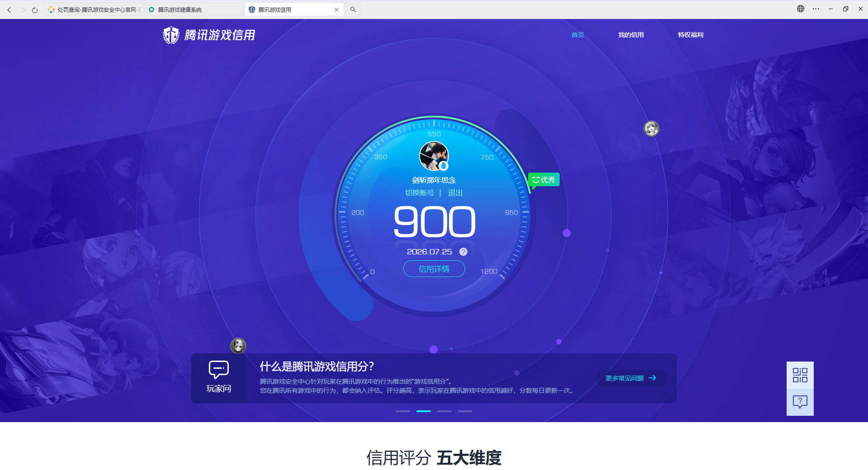Select the third carousel indicator dash

[x=444, y=411]
